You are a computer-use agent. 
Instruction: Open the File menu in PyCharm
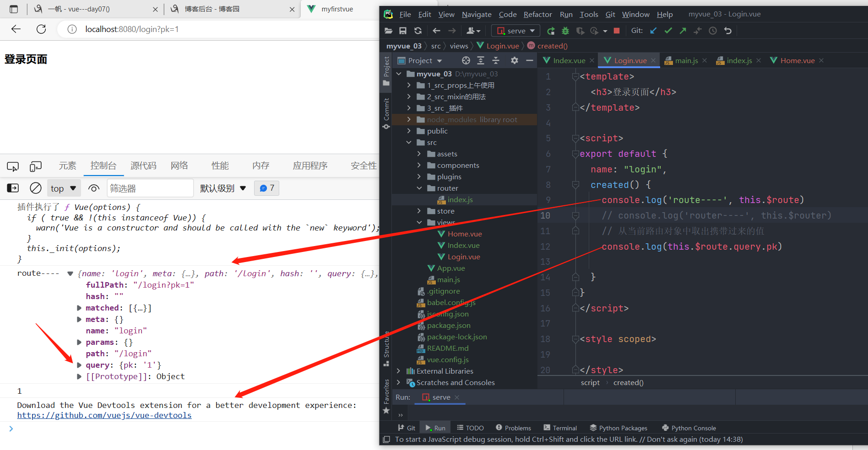405,14
